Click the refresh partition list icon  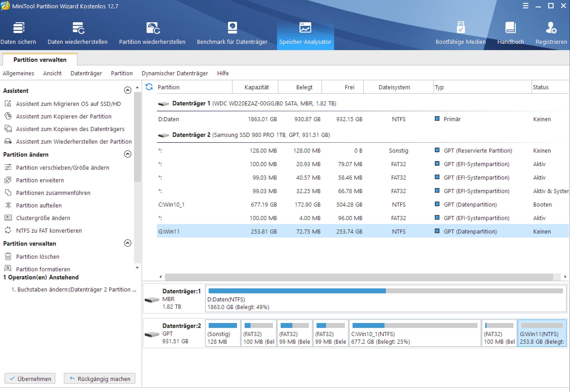click(x=149, y=87)
